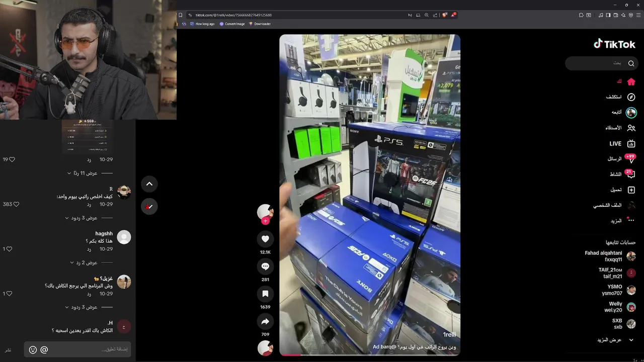Reply (رد) to hagshh's comment
Screen dimensions: 644x362
click(89, 249)
